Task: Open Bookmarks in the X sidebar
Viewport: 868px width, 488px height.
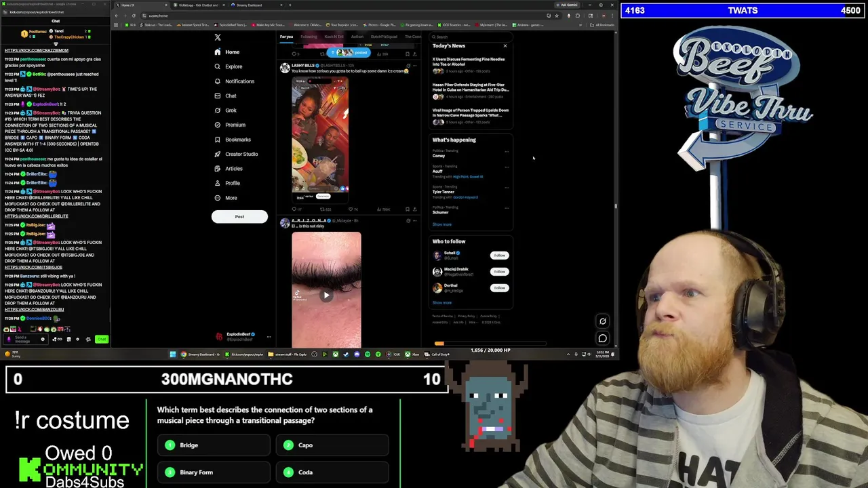Action: click(x=233, y=140)
